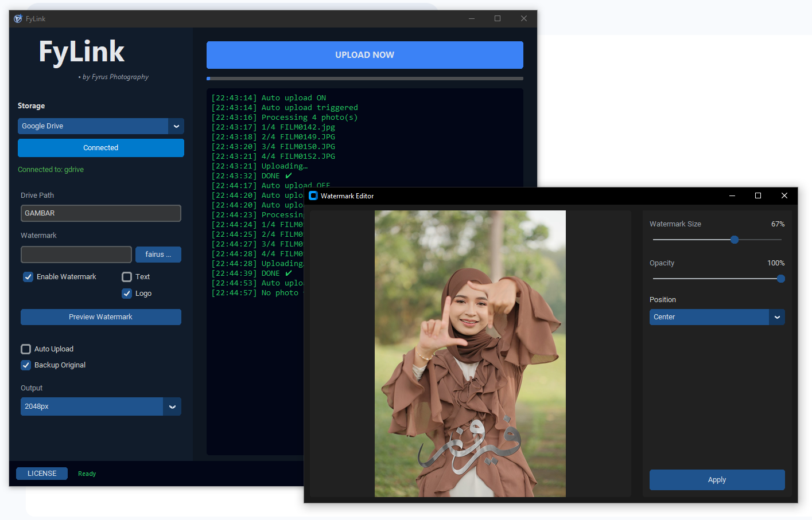Expand the storage dropdown arrow
Image resolution: width=812 pixels, height=520 pixels.
[x=176, y=126]
